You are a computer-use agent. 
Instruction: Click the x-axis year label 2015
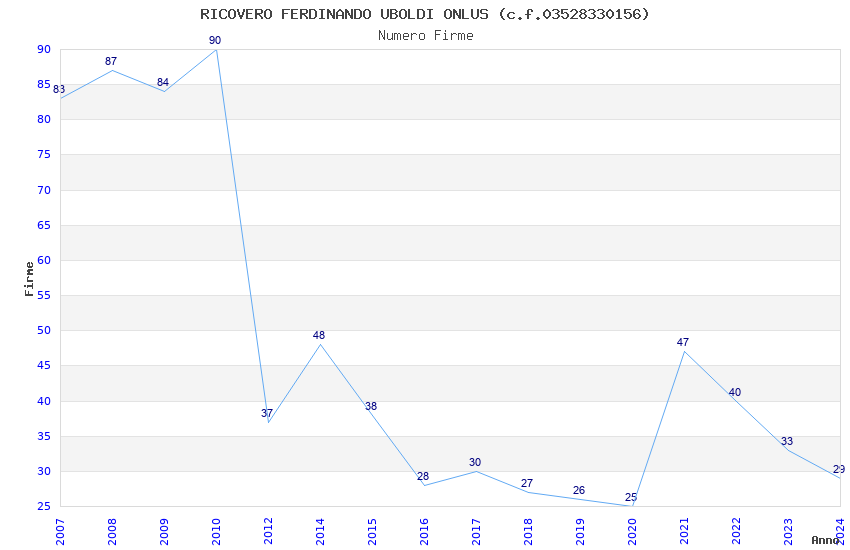[x=372, y=532]
